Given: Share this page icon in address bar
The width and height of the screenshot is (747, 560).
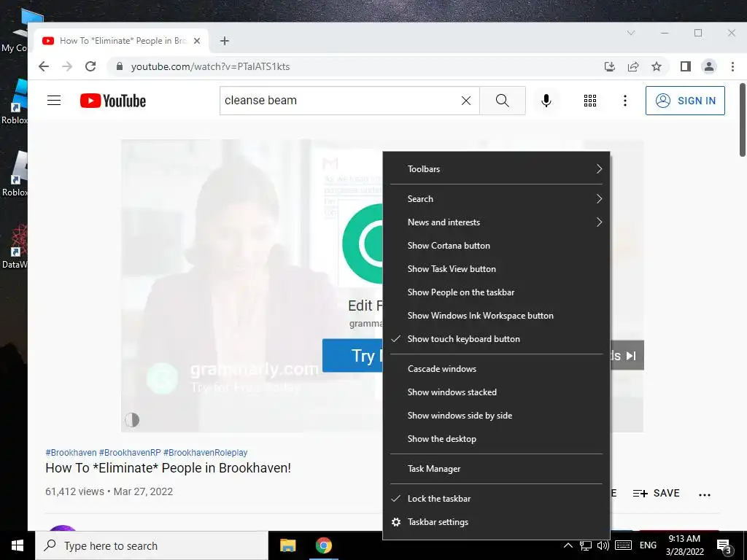Looking at the screenshot, I should coord(633,66).
